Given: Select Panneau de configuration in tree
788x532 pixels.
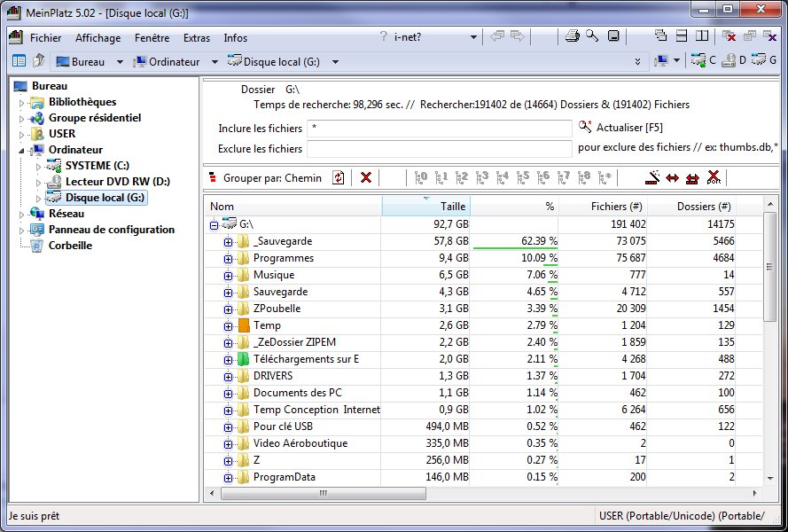Looking at the screenshot, I should click(112, 230).
